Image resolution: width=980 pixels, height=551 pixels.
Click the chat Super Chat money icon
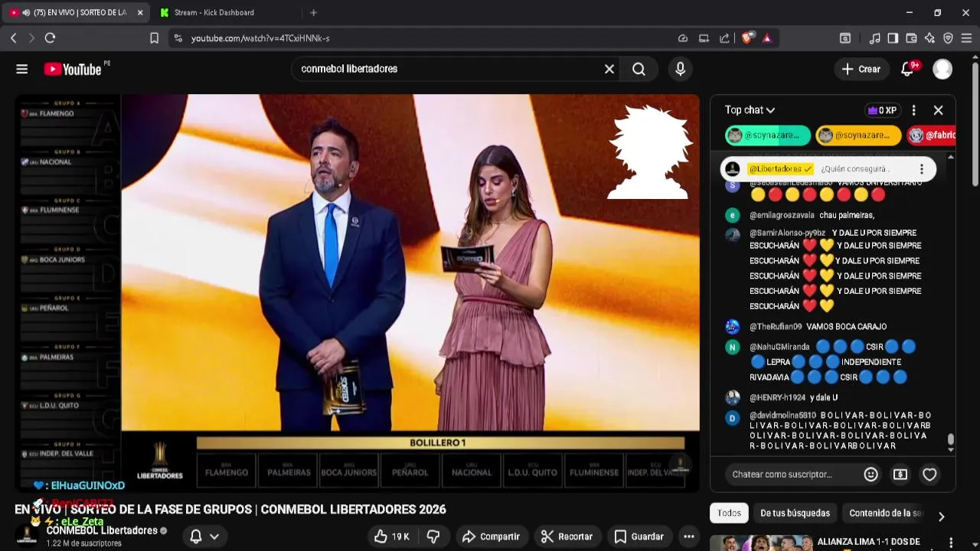[x=900, y=474]
